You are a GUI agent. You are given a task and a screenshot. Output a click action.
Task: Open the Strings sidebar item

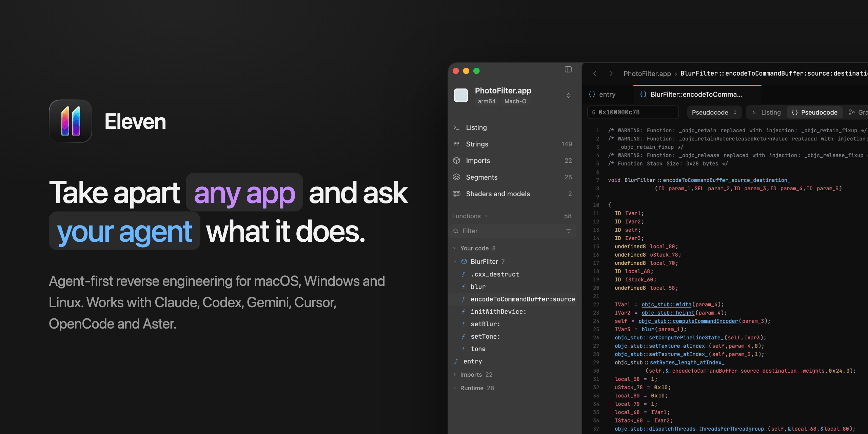[512, 144]
